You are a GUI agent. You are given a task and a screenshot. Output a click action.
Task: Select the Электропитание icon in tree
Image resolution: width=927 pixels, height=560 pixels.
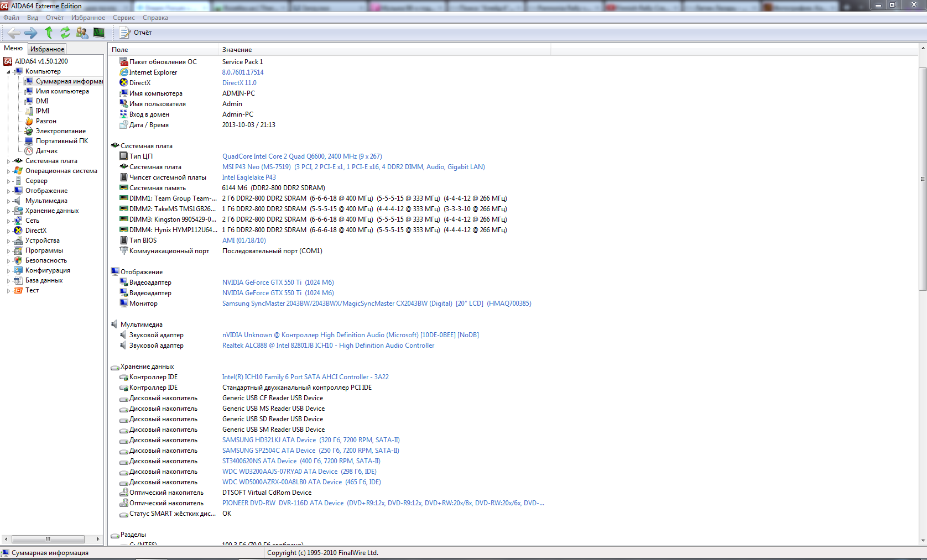(29, 131)
